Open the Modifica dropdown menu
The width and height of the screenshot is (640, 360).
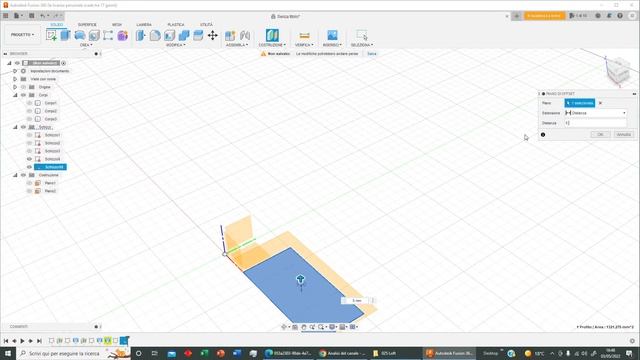click(177, 45)
